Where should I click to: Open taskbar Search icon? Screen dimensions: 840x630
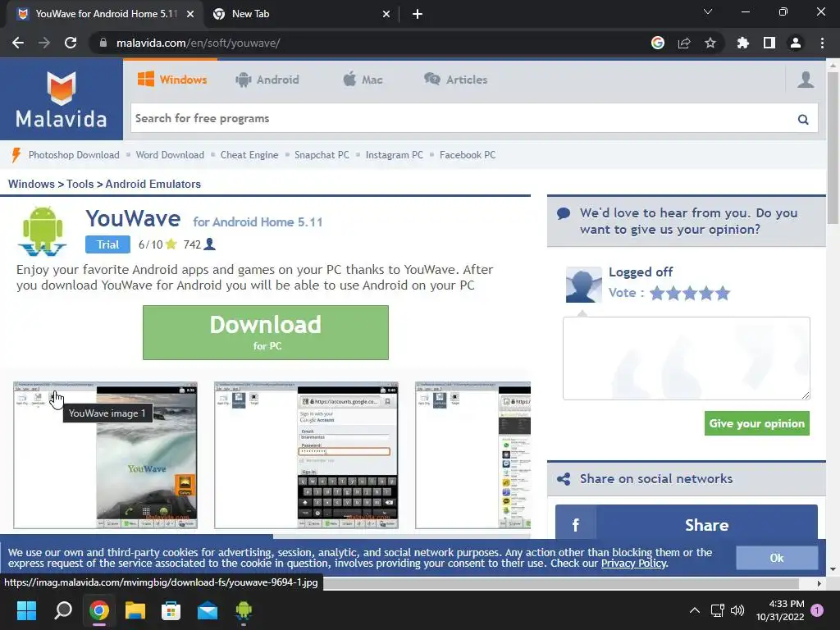[x=62, y=610]
